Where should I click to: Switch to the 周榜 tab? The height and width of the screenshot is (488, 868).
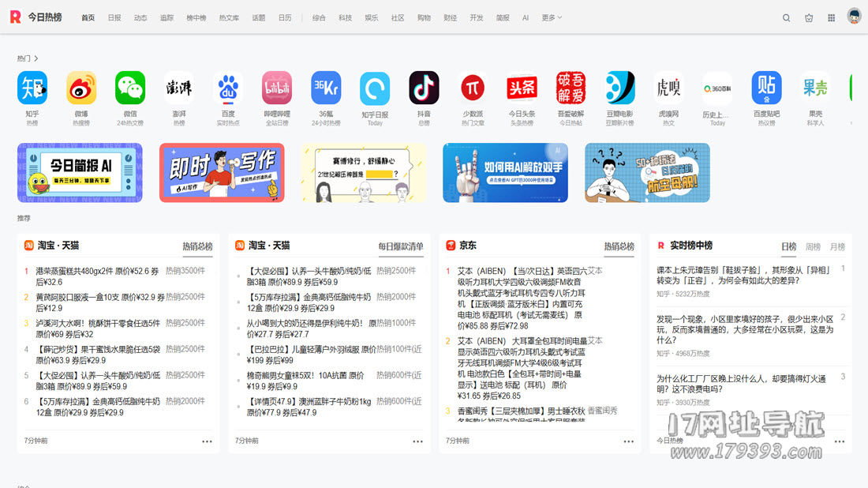click(813, 246)
